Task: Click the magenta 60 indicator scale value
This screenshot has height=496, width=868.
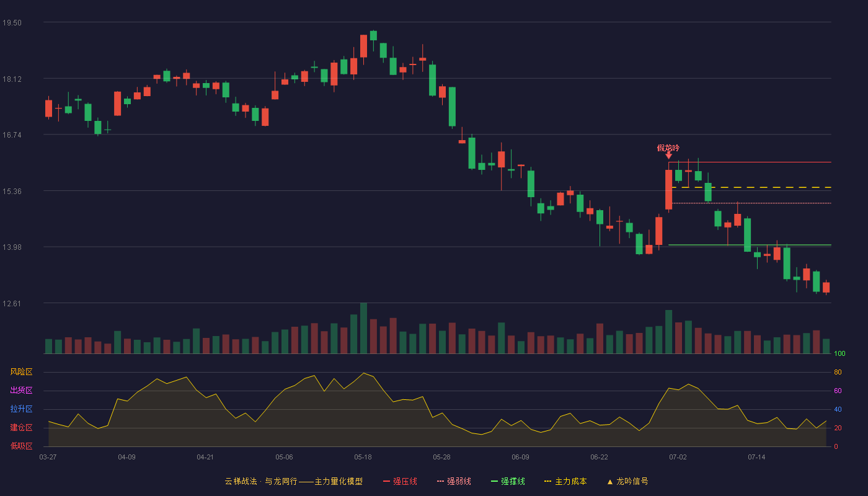Action: [x=838, y=391]
